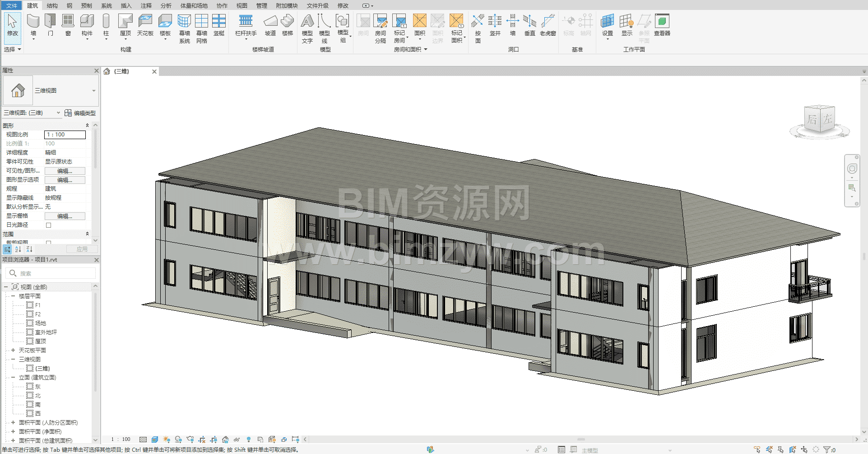Click the view's horizontal scrollbar thumb

[580, 439]
